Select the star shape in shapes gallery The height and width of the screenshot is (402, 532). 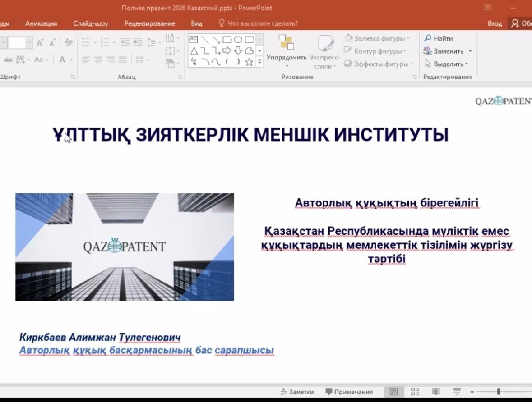tap(249, 62)
